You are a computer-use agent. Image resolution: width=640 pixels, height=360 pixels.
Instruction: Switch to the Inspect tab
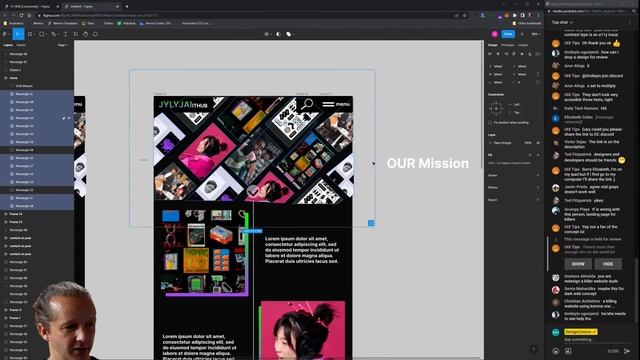[x=523, y=45]
